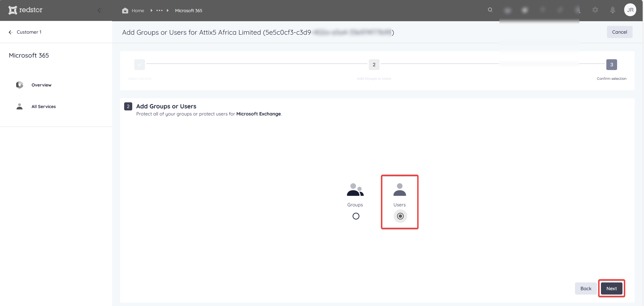Open All Services in the sidebar
This screenshot has height=306, width=644.
pos(44,106)
